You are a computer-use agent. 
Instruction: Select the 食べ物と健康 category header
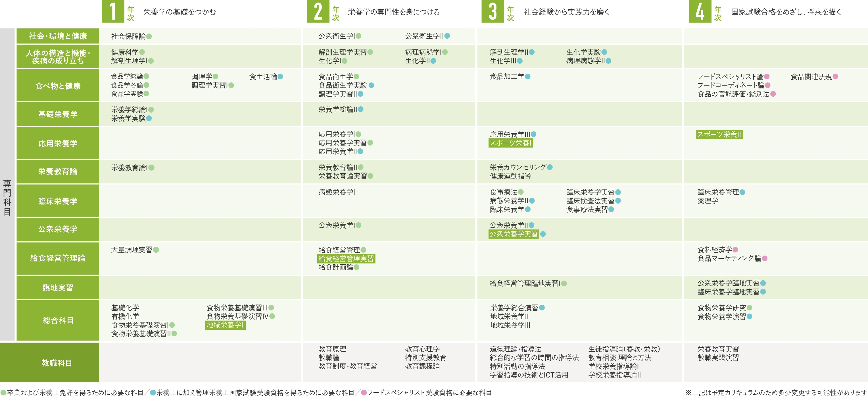click(58, 86)
